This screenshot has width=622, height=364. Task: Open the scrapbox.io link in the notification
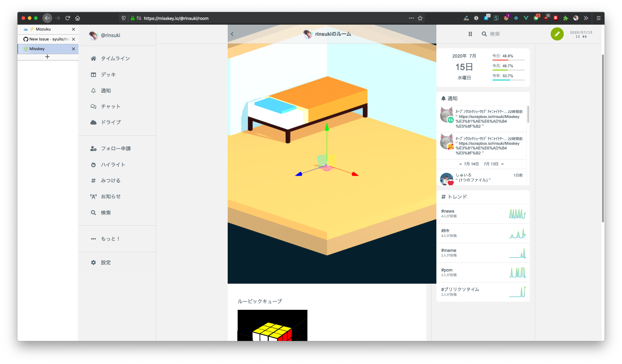(x=488, y=117)
